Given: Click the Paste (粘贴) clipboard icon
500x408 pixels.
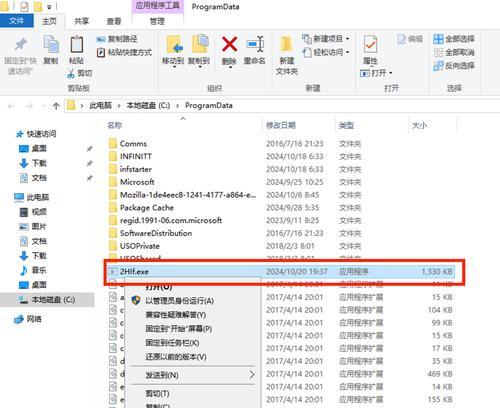Looking at the screenshot, I should [x=77, y=44].
